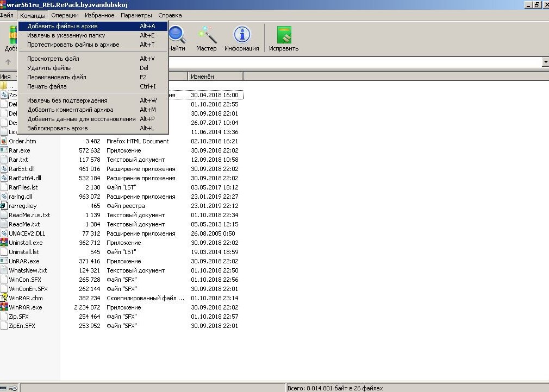Click the WinRAR.exe application icon

pyautogui.click(x=4, y=307)
